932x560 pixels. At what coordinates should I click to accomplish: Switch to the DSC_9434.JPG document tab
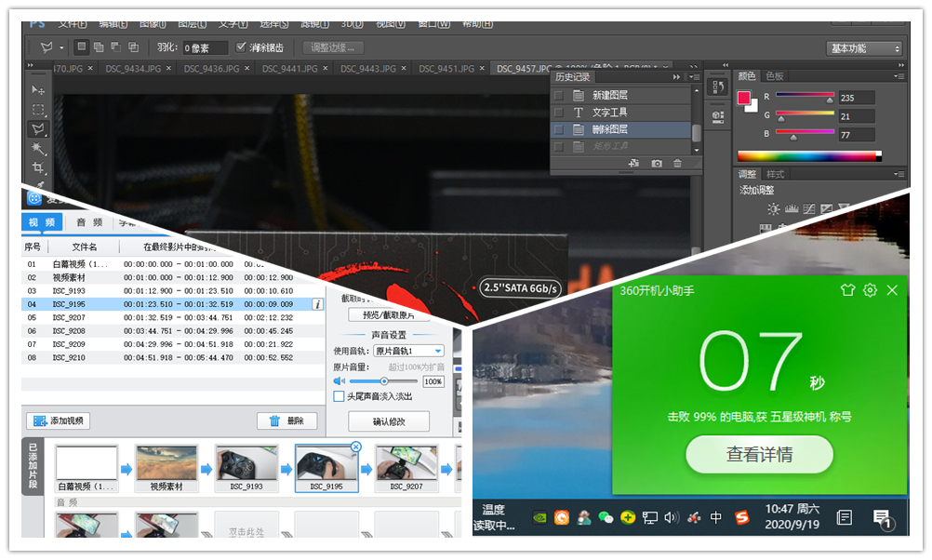pos(133,69)
